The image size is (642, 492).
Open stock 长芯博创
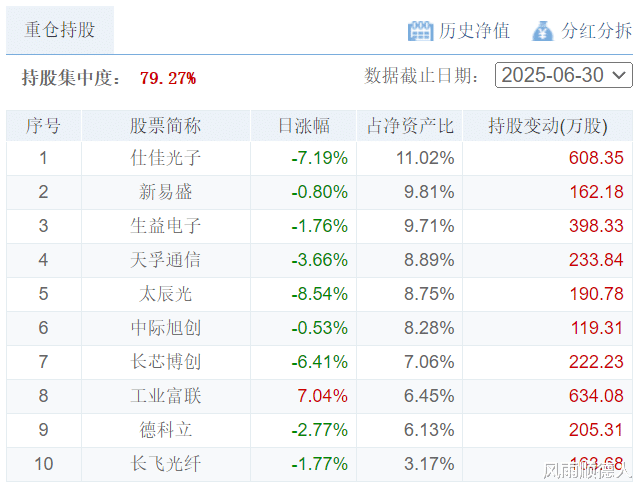(166, 362)
